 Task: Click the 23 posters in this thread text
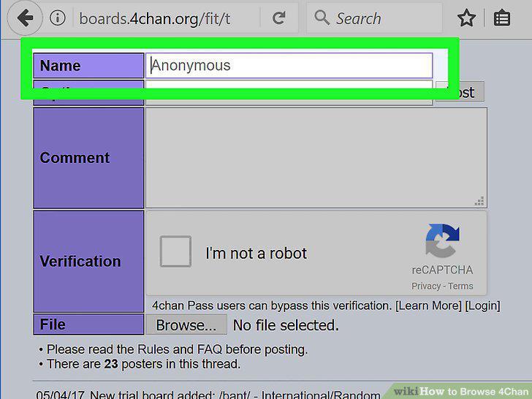tap(143, 364)
